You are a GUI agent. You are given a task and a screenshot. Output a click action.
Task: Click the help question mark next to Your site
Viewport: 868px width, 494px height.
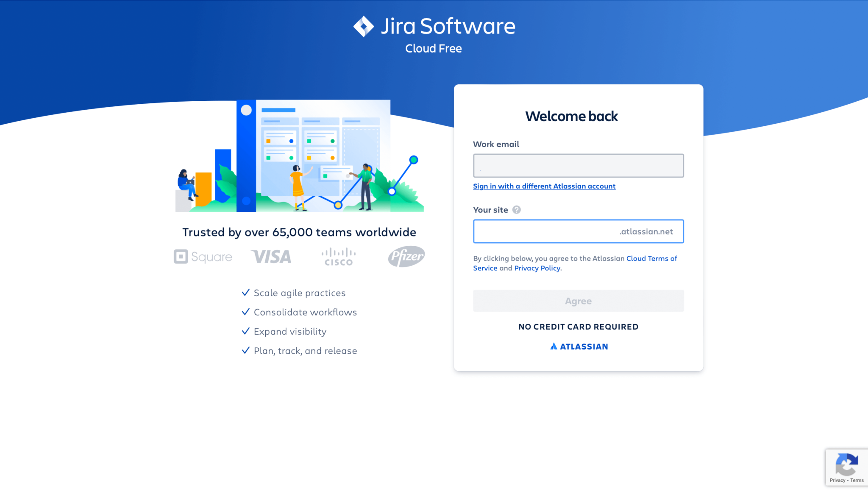pyautogui.click(x=516, y=210)
